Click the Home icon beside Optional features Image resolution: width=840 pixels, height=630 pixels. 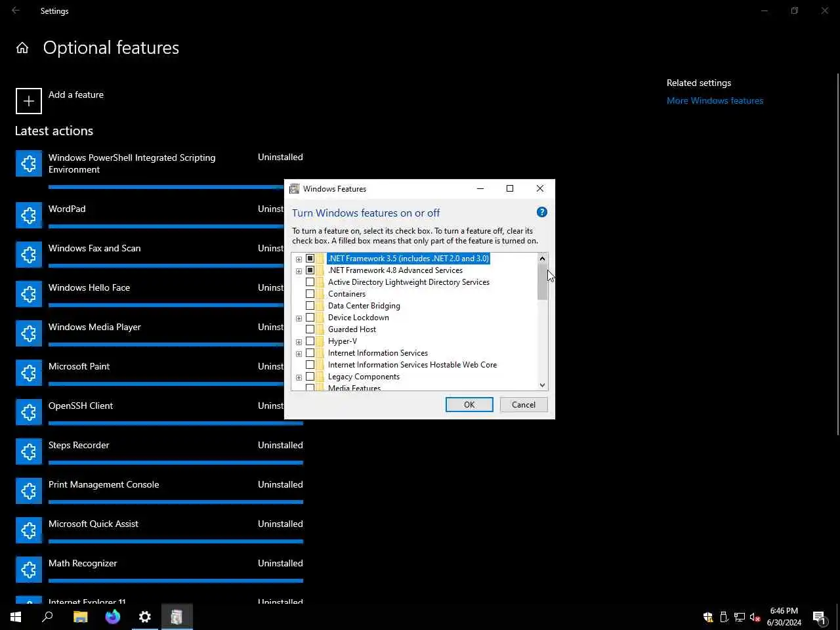(x=22, y=48)
